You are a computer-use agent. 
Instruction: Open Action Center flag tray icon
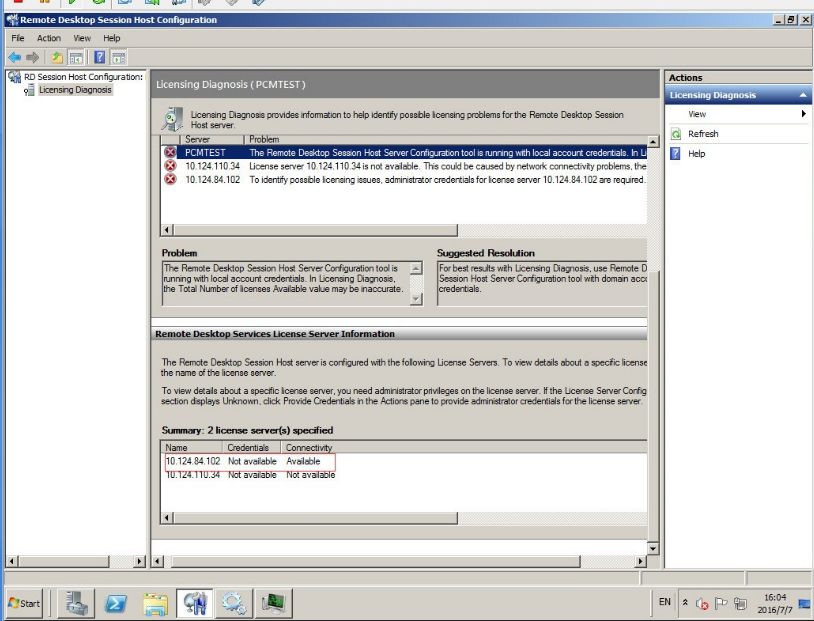(721, 603)
